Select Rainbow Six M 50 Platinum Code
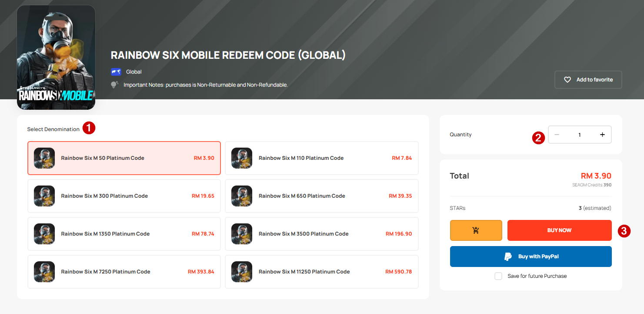Image resolution: width=644 pixels, height=314 pixels. [124, 158]
